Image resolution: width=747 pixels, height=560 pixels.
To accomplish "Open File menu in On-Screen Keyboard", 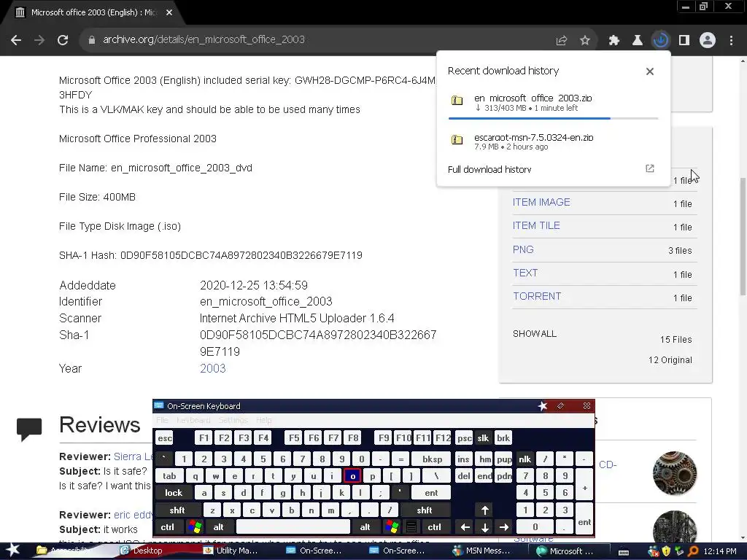I will point(162,421).
